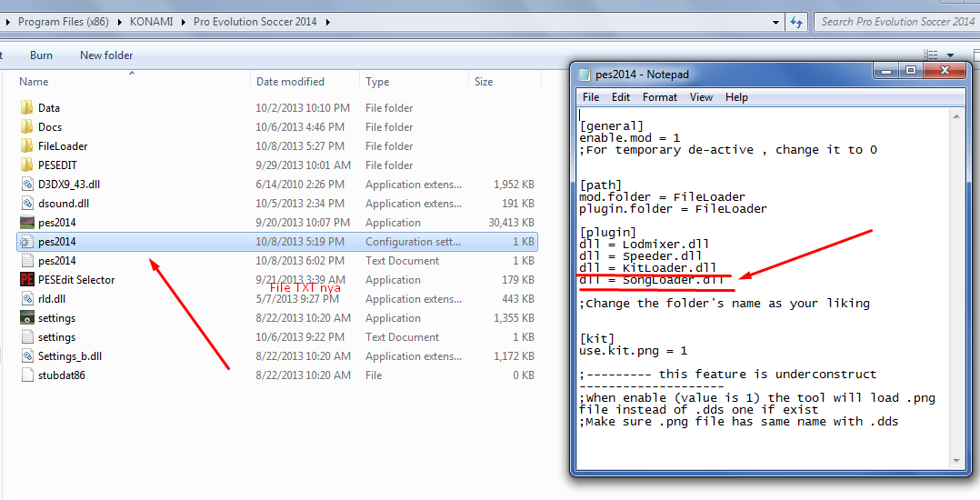Click the settings application soccer icon
The image size is (980, 500).
tap(27, 317)
